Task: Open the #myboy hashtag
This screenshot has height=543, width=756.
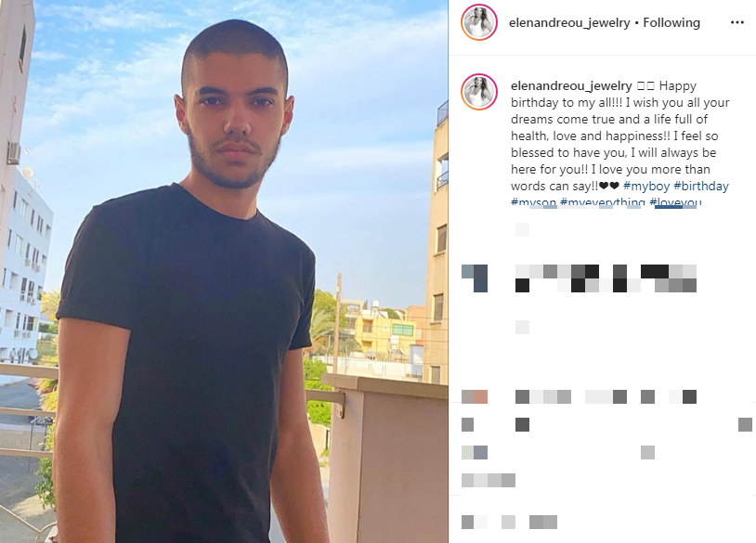Action: click(x=646, y=186)
